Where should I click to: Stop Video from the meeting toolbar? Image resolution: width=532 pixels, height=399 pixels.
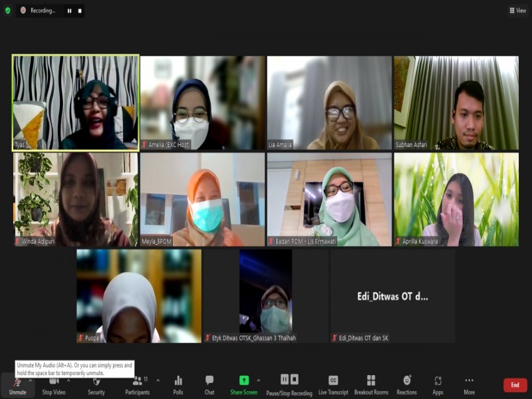pos(53,384)
